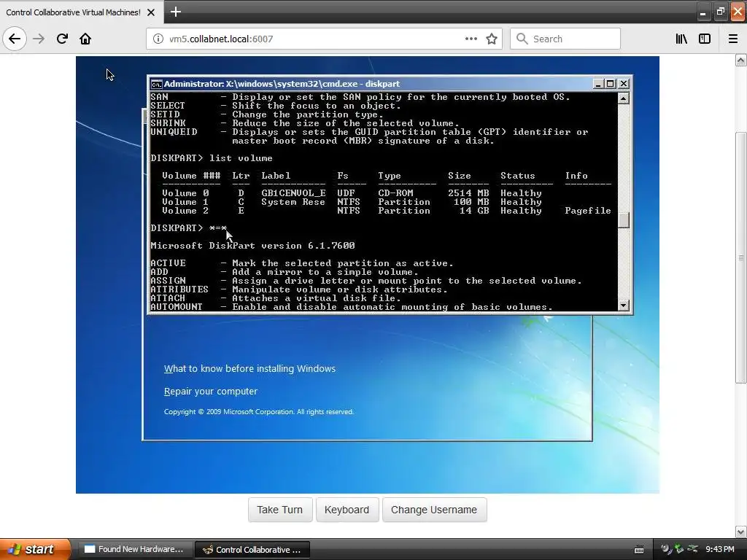Click the Change Username button
The height and width of the screenshot is (560, 747).
[434, 510]
